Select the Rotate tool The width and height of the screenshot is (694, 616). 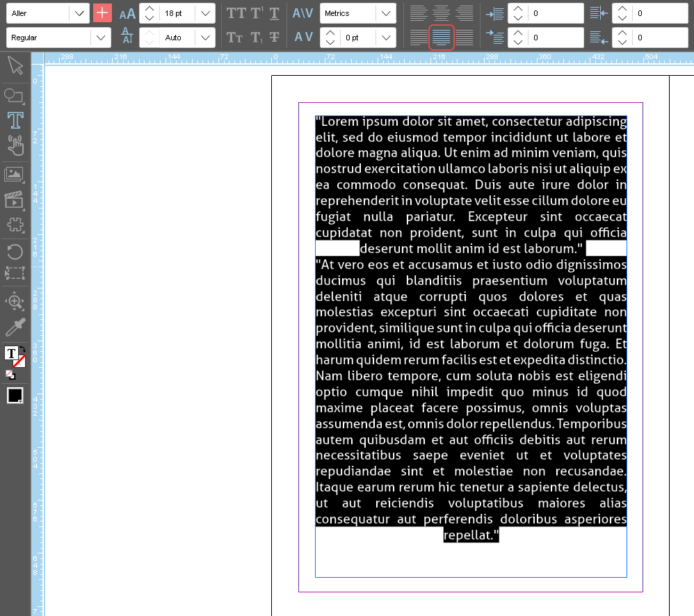15,251
